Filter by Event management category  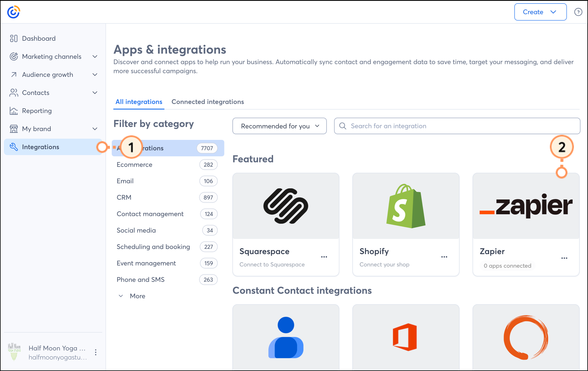(168, 263)
